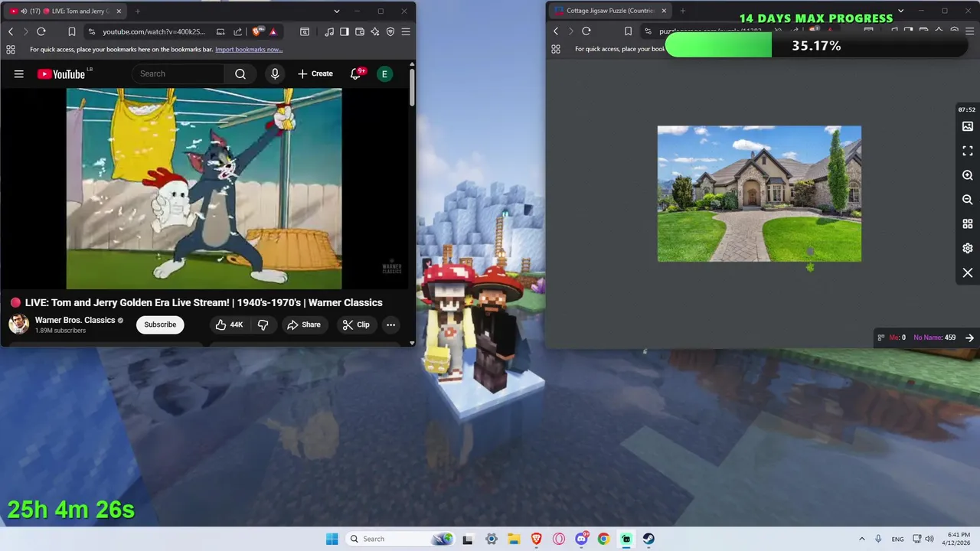Select the Cottage Jigsaw Puzzle tab

click(610, 11)
